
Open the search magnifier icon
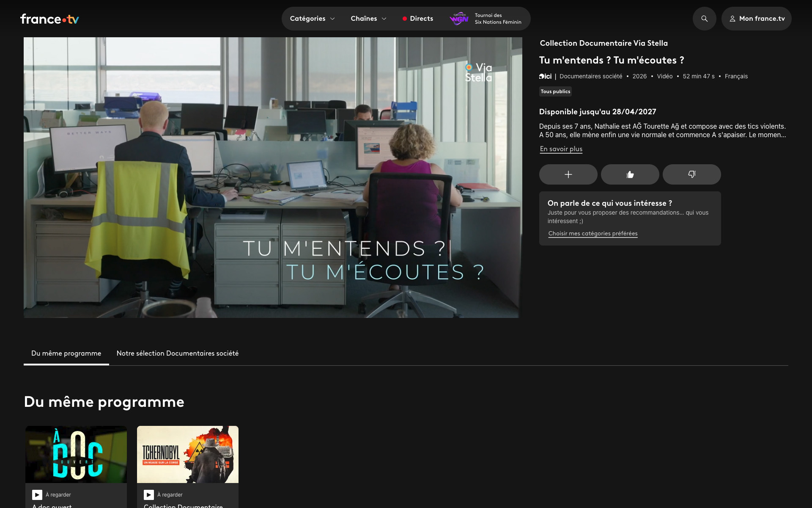704,19
